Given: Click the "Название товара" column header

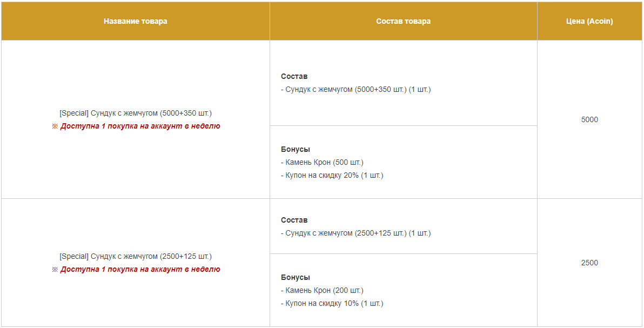Looking at the screenshot, I should 136,21.
